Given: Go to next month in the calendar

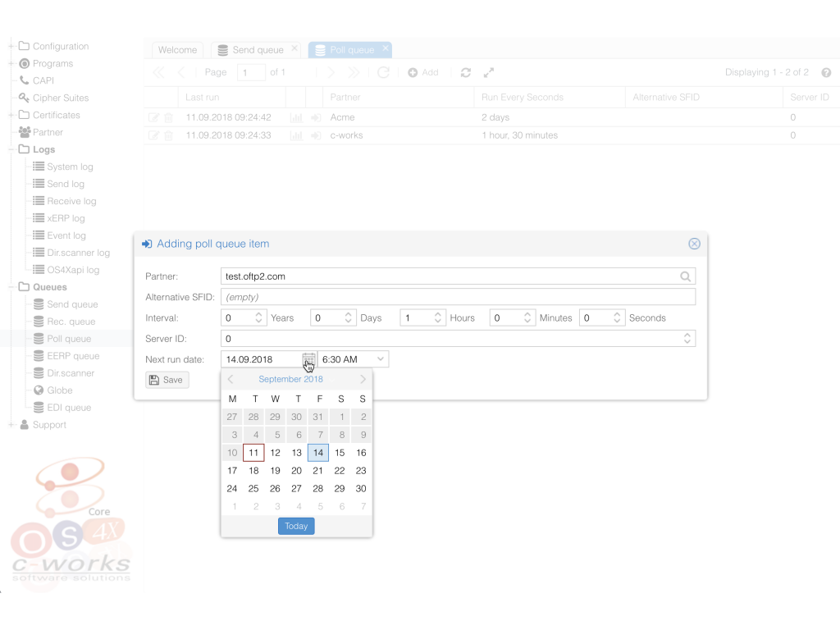Looking at the screenshot, I should point(363,379).
